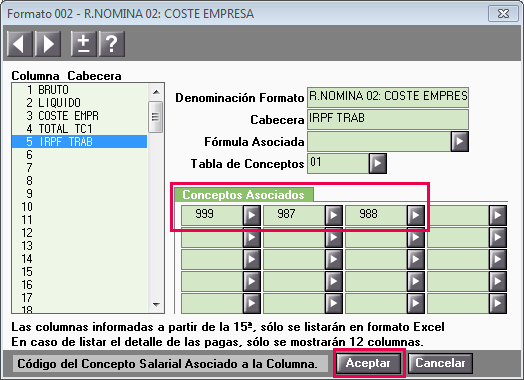
Task: Click the Denominación Formato text field
Action: pos(388,97)
